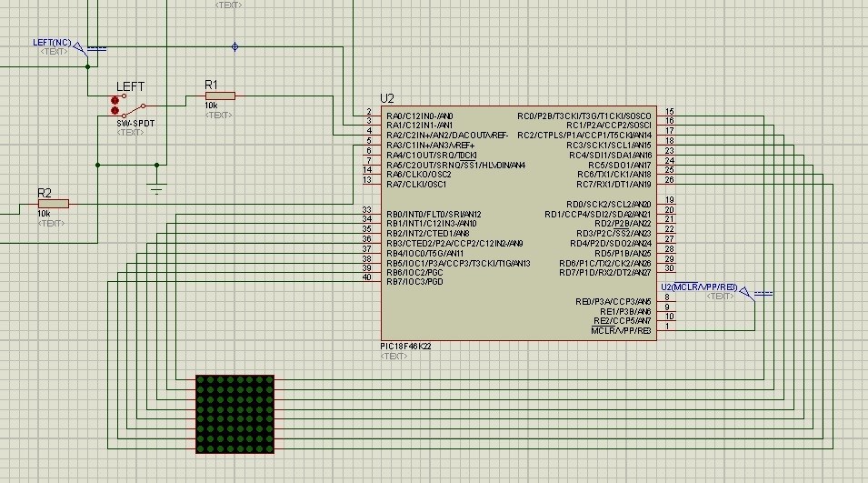Image resolution: width=868 pixels, height=483 pixels.
Task: Select the green LED dot matrix display
Action: click(x=234, y=414)
